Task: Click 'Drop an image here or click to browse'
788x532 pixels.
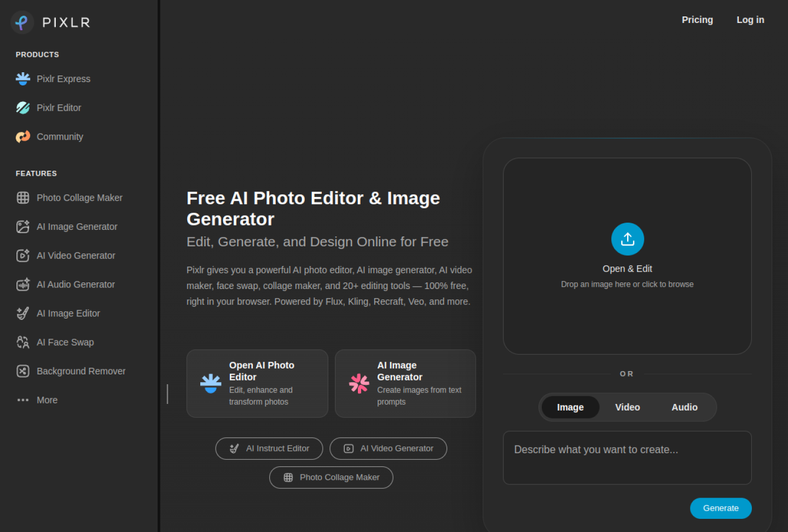Action: pos(627,285)
